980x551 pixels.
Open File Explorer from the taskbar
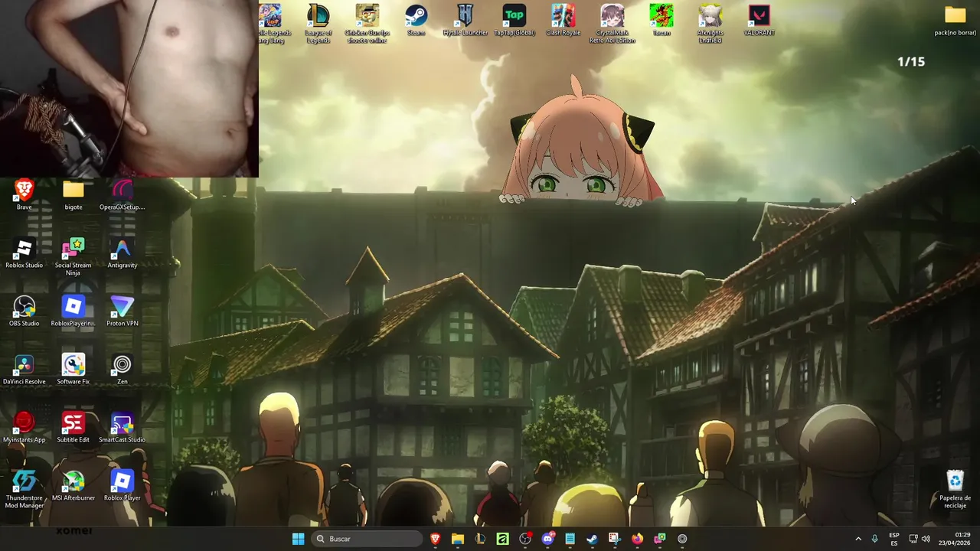click(458, 539)
